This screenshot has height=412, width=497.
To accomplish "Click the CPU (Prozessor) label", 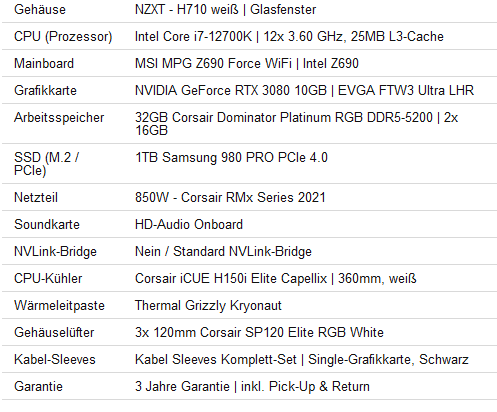I will (x=63, y=37).
